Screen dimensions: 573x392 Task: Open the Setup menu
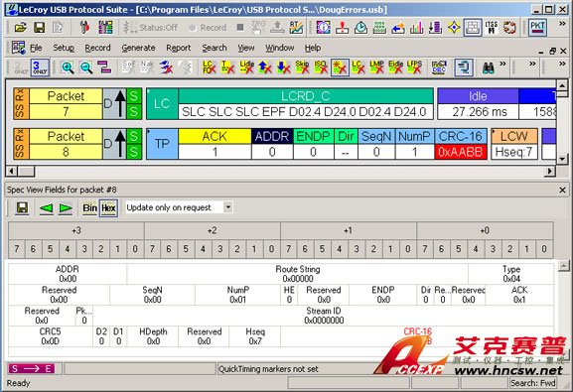(x=64, y=48)
